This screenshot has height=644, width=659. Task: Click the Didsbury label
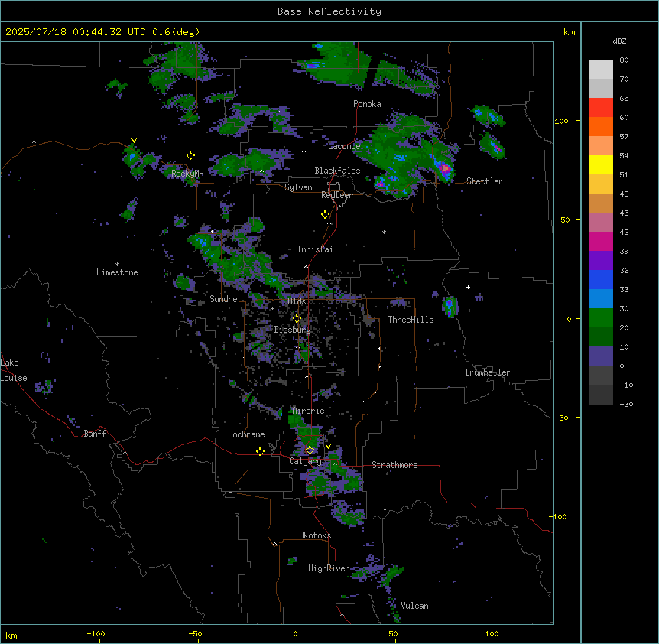click(x=293, y=330)
